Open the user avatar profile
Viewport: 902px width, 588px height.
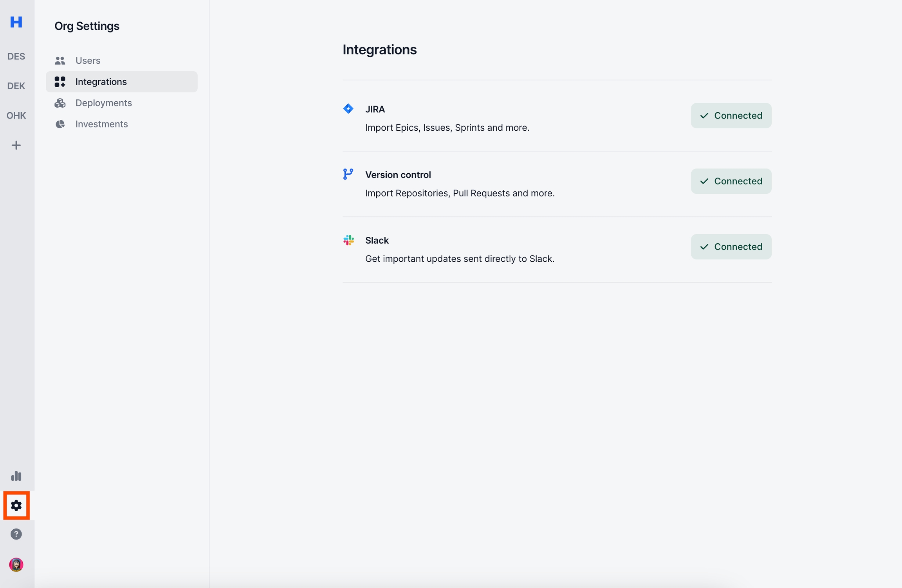click(16, 564)
